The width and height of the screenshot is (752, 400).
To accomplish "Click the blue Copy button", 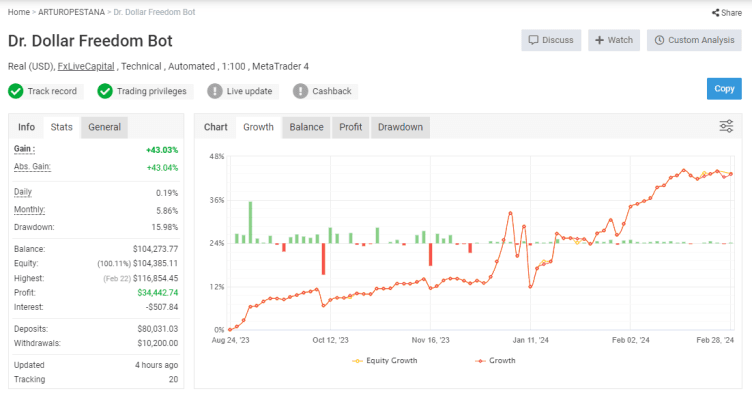I will [x=724, y=89].
